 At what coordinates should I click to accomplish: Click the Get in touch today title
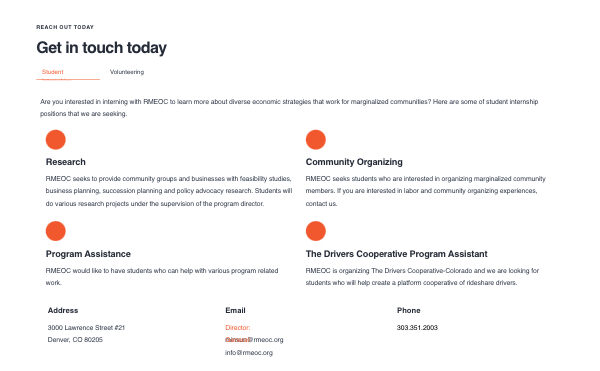(x=101, y=48)
